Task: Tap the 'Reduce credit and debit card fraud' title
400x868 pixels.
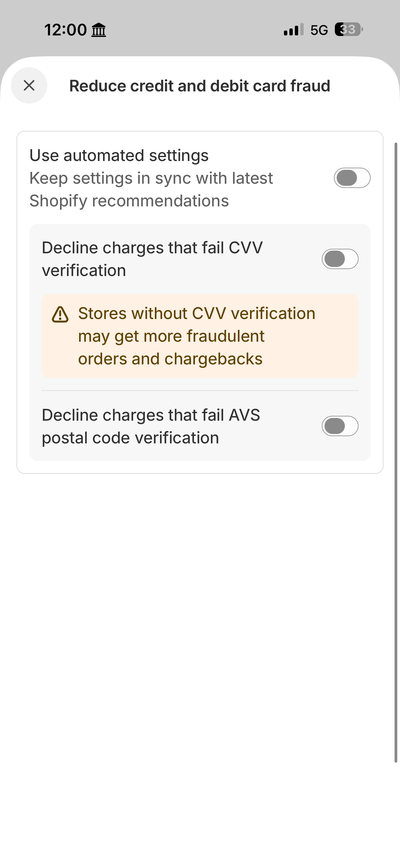Action: 199,86
